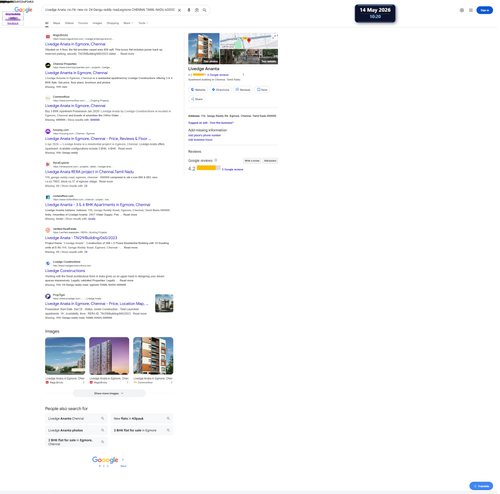Open the Tools dropdown
500x494 pixels.
click(143, 23)
